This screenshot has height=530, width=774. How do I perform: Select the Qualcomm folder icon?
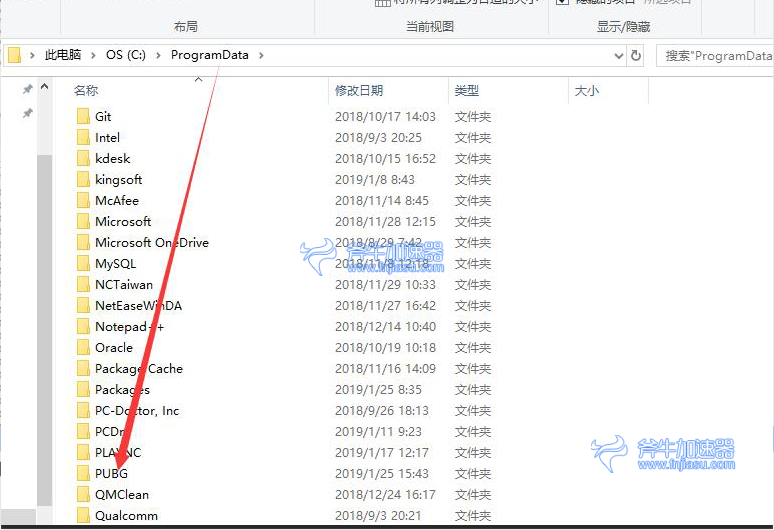pos(83,515)
